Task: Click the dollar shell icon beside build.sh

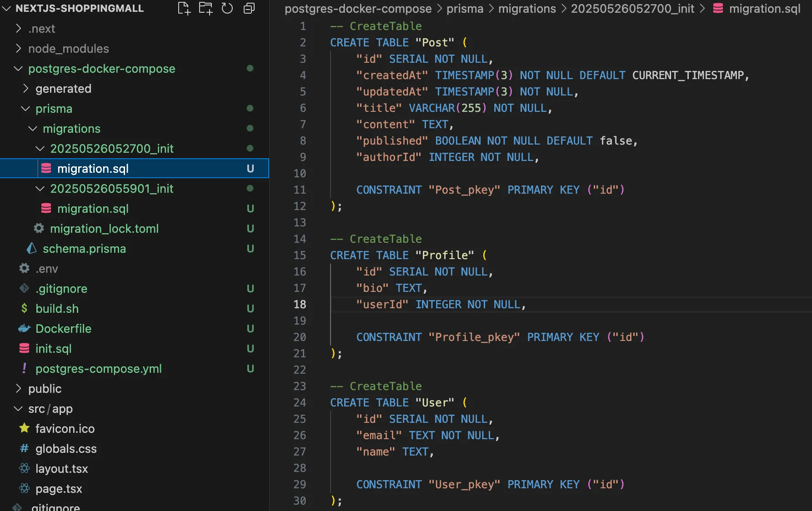Action: (x=24, y=308)
